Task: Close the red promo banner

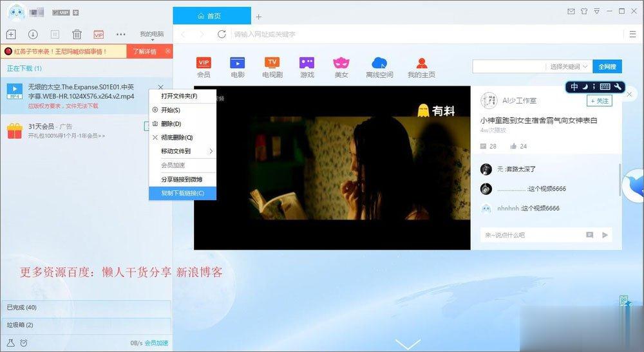Action: (x=167, y=51)
